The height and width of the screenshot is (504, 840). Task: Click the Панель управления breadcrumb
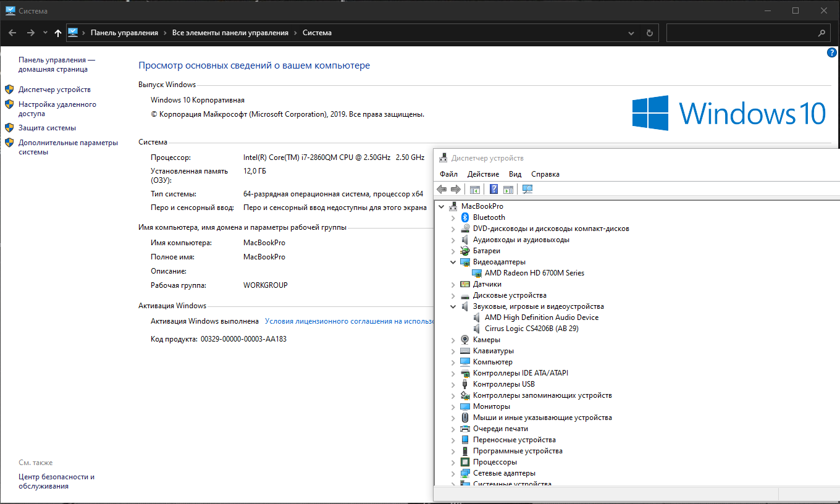pos(124,33)
